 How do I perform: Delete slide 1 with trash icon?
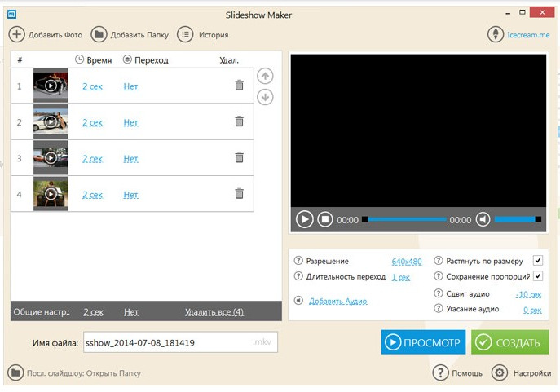pos(240,85)
